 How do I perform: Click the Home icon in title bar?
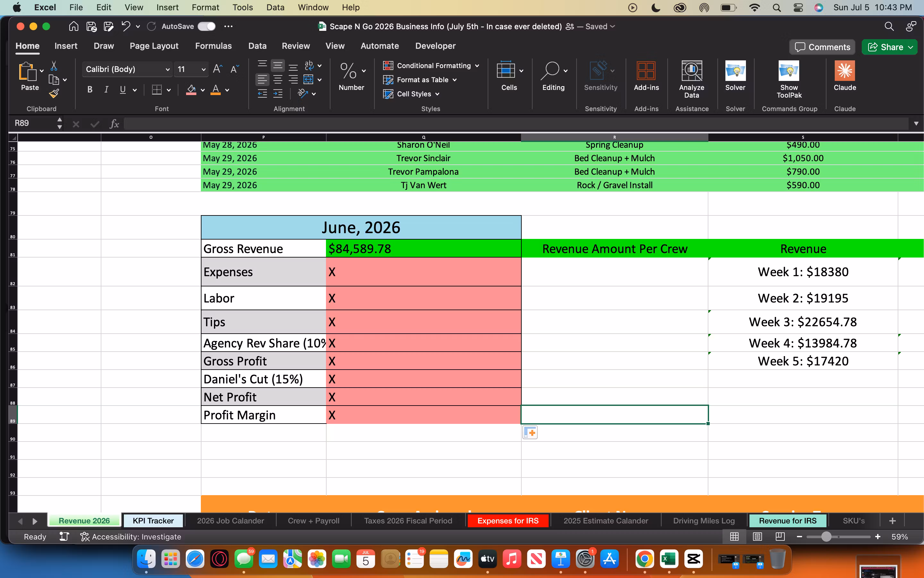click(x=74, y=26)
